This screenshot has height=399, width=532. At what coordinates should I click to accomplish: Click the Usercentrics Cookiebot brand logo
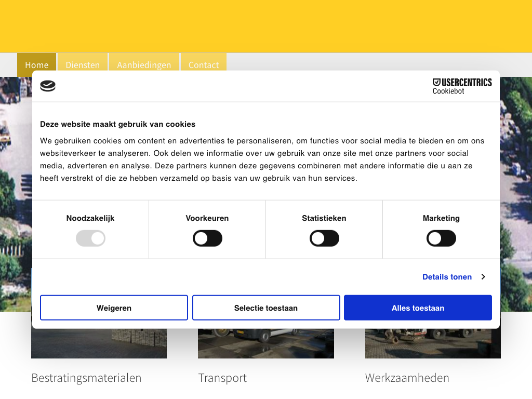click(462, 86)
